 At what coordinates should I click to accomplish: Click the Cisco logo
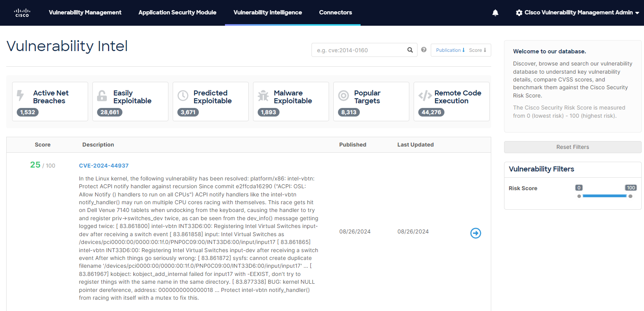22,13
